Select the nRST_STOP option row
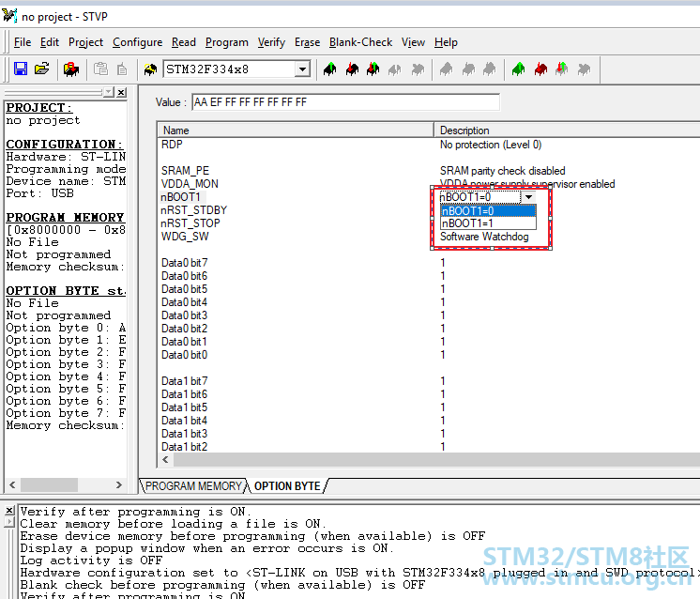 (x=190, y=223)
